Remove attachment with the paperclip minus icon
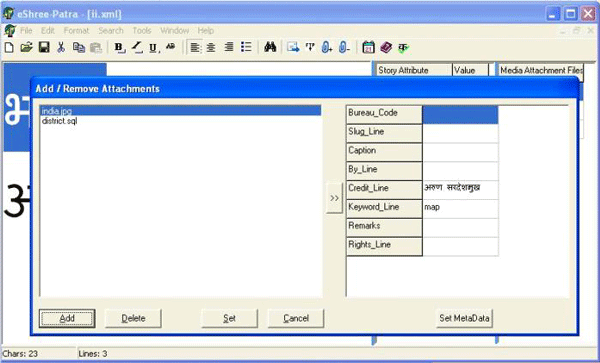The image size is (600, 363). click(x=344, y=47)
